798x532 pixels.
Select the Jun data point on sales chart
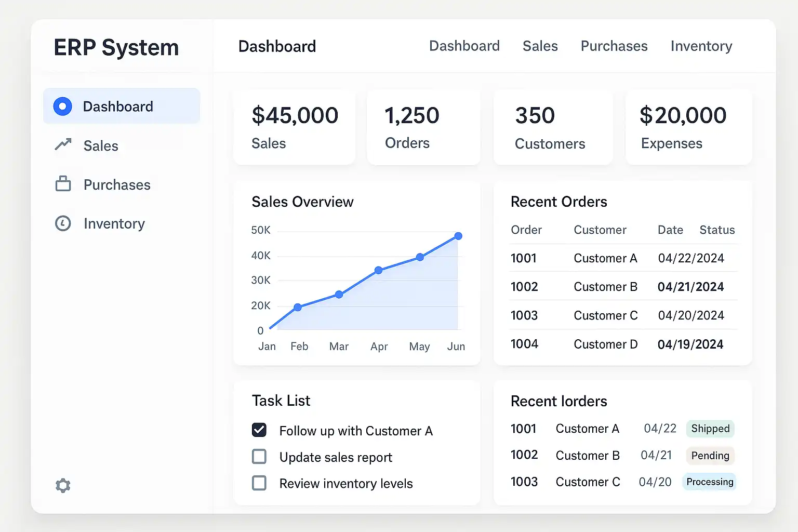pyautogui.click(x=458, y=236)
